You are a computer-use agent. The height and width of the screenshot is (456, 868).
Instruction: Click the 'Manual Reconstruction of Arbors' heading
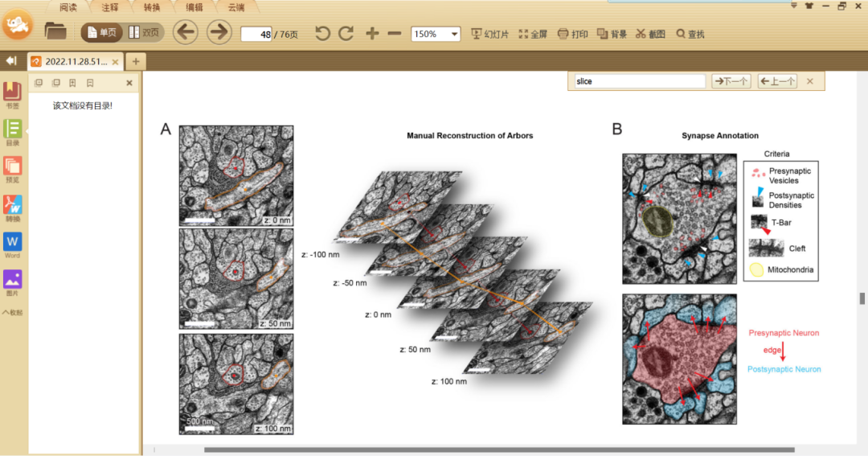coord(470,136)
